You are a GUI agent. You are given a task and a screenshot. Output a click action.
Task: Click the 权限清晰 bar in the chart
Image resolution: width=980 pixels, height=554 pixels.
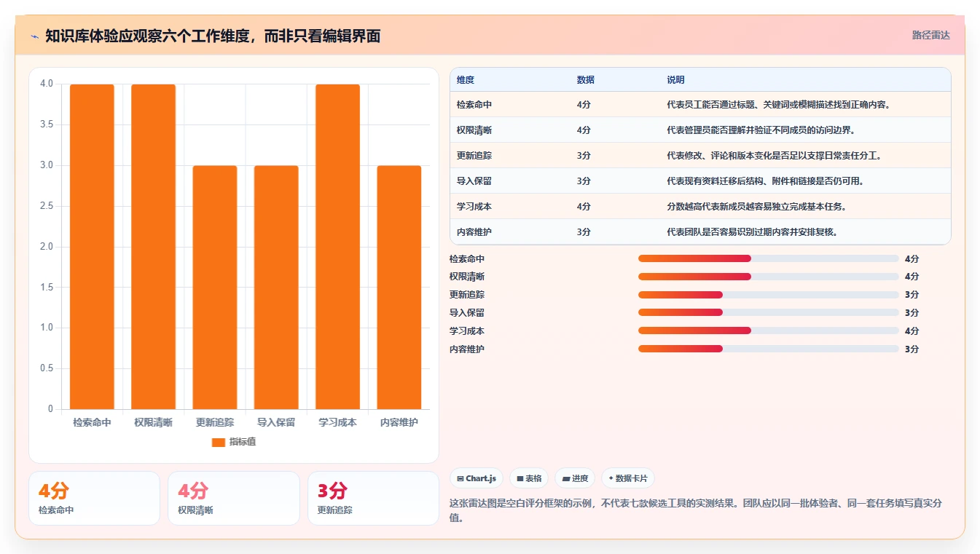(154, 247)
